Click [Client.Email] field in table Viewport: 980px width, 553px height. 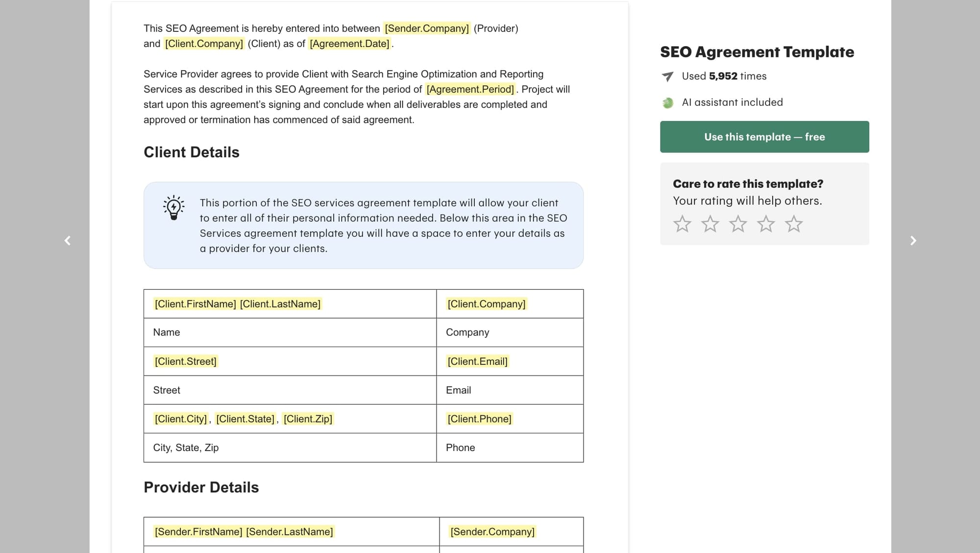[x=477, y=361]
